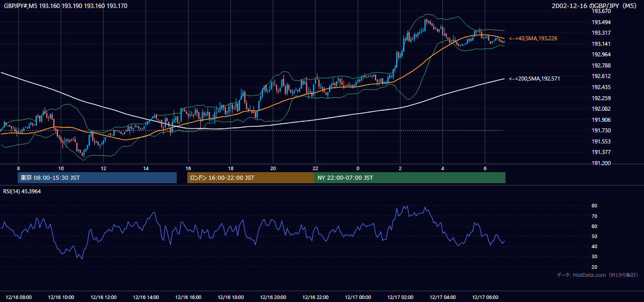This screenshot has width=644, height=302.
Task: Click the '12/16 16:00' bottom time label
Action: (188, 297)
